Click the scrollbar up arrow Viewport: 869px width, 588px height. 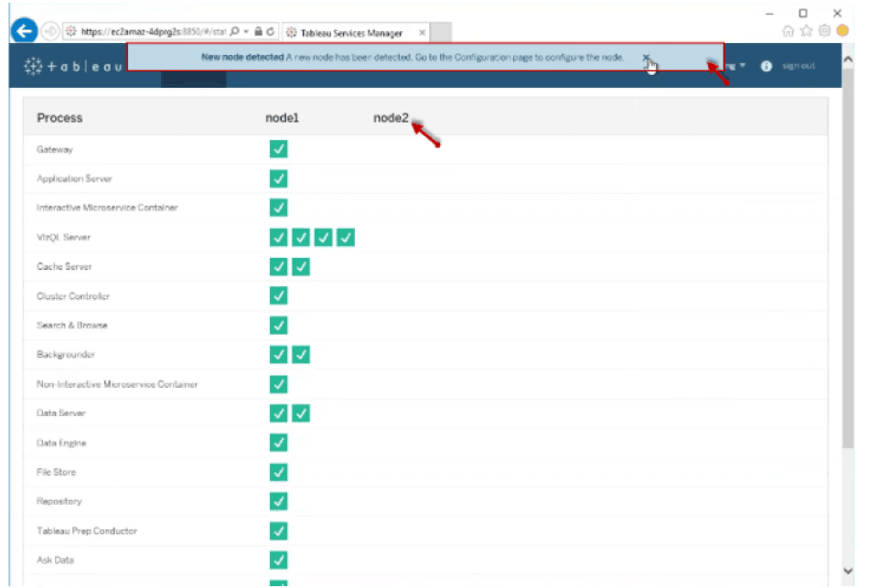point(848,59)
